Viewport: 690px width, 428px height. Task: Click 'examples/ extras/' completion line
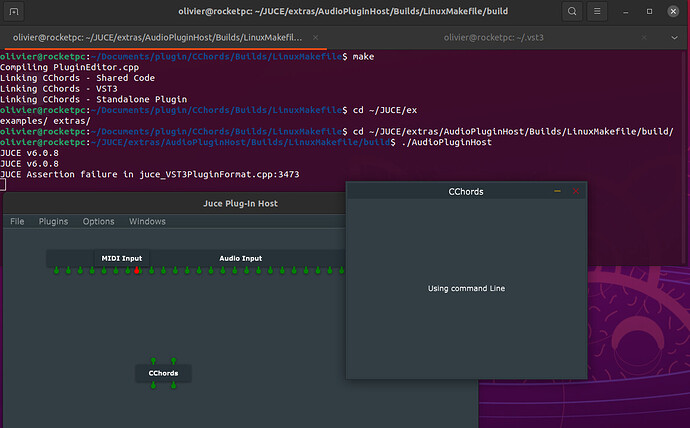click(45, 121)
